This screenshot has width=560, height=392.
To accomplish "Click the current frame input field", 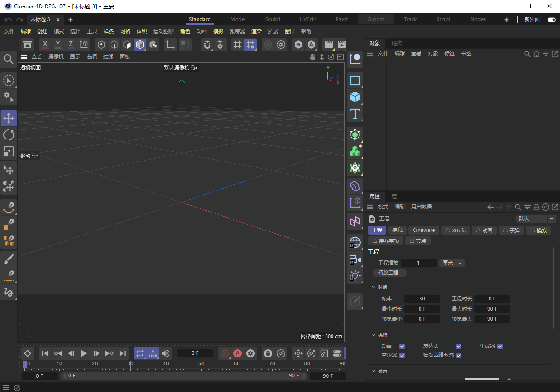I will 195,353.
